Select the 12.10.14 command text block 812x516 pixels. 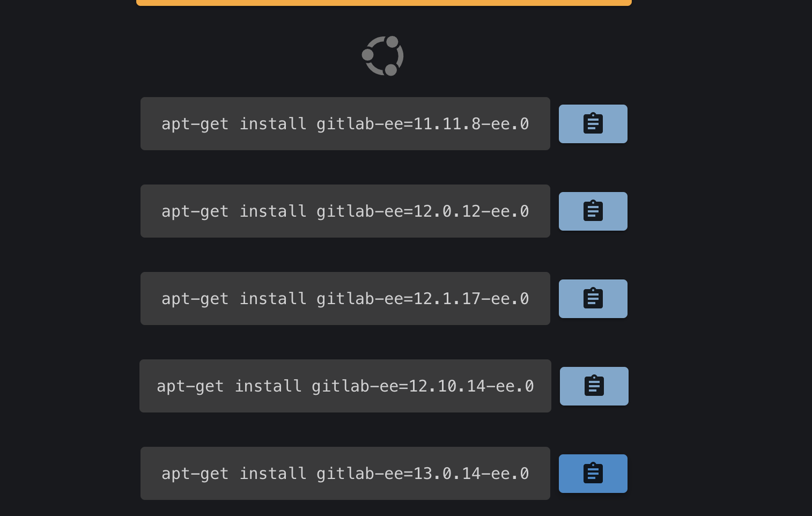pos(345,386)
